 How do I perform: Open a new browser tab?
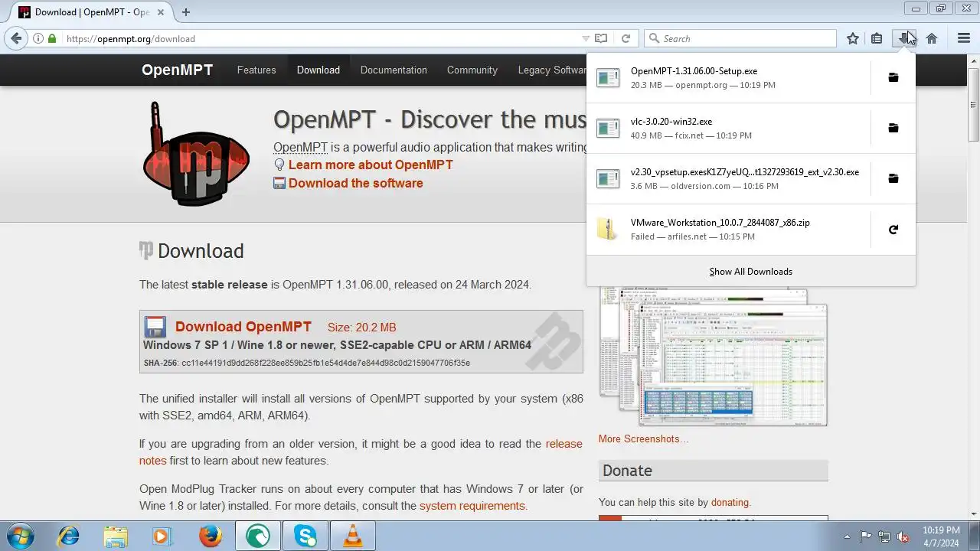point(186,11)
